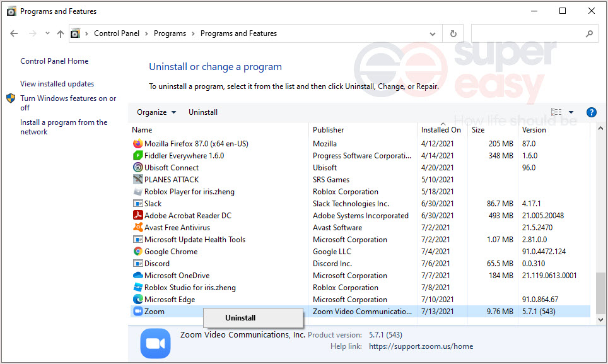This screenshot has width=608, height=364.
Task: Click the 5/10/2021 install date cell
Action: [437, 180]
